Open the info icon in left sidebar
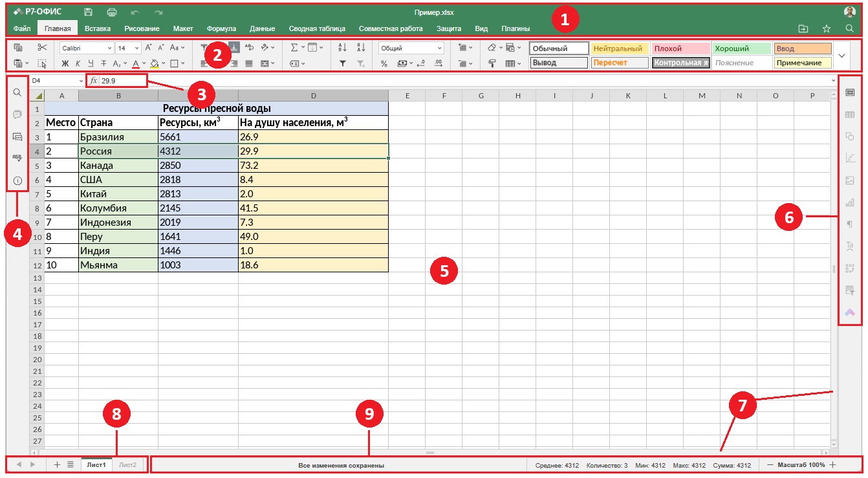Image resolution: width=868 pixels, height=478 pixels. pos(17,181)
